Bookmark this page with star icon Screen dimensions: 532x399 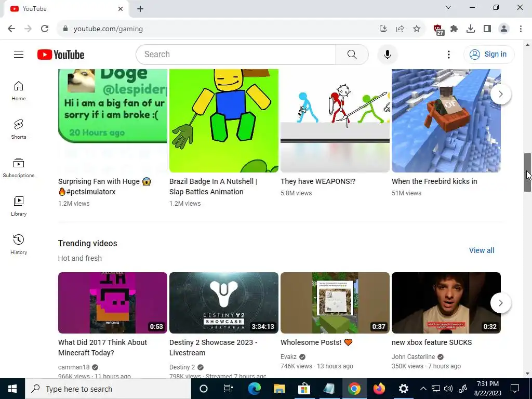(417, 29)
